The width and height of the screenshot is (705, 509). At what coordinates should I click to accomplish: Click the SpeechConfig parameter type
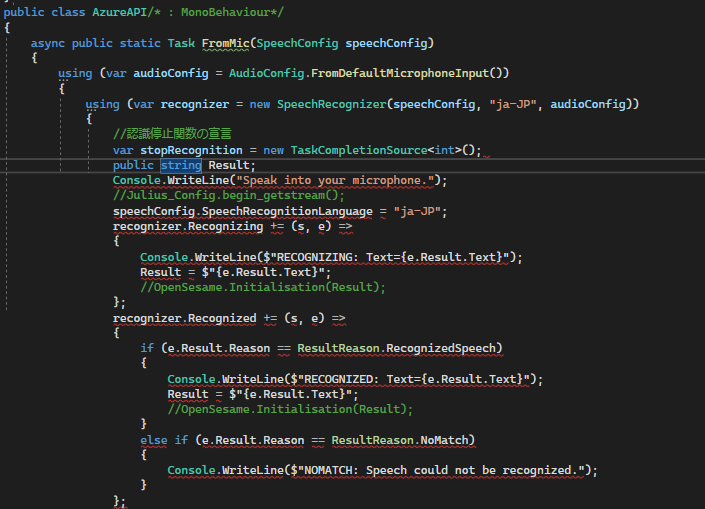(297, 43)
